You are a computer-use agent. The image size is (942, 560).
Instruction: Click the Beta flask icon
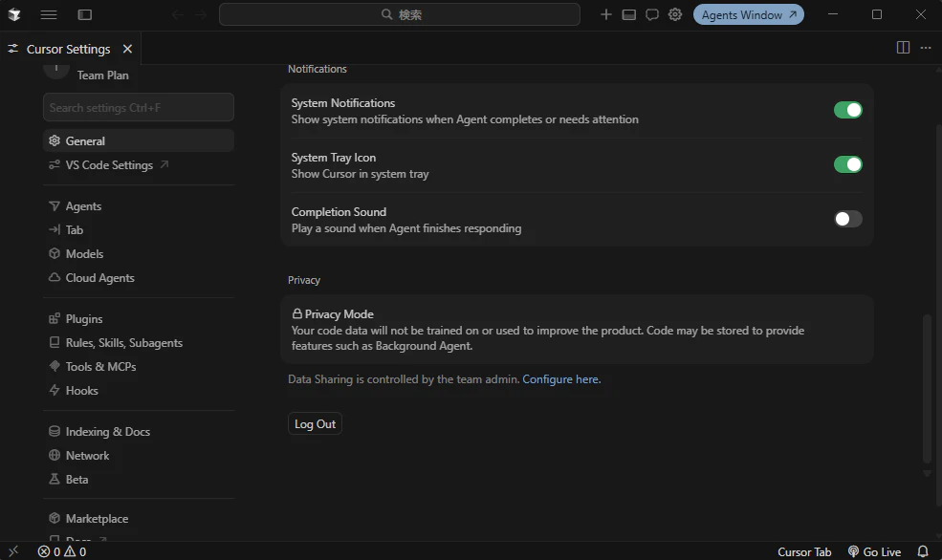(x=55, y=479)
